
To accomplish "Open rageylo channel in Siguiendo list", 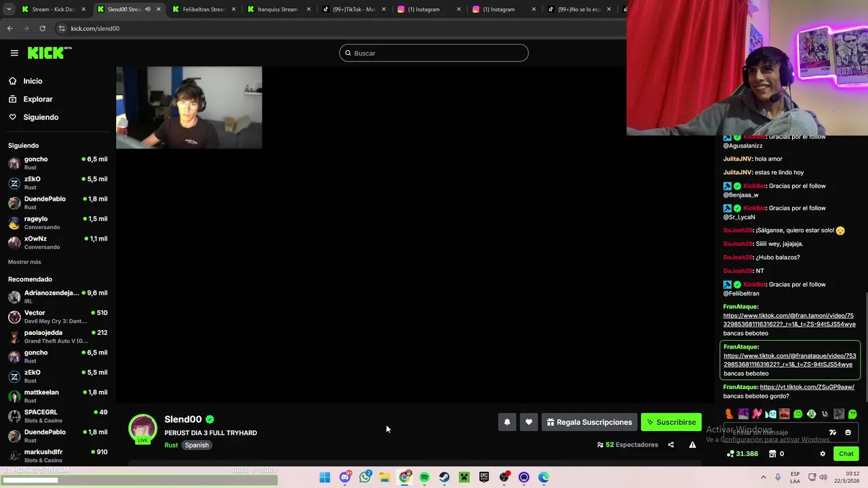I will pyautogui.click(x=58, y=222).
